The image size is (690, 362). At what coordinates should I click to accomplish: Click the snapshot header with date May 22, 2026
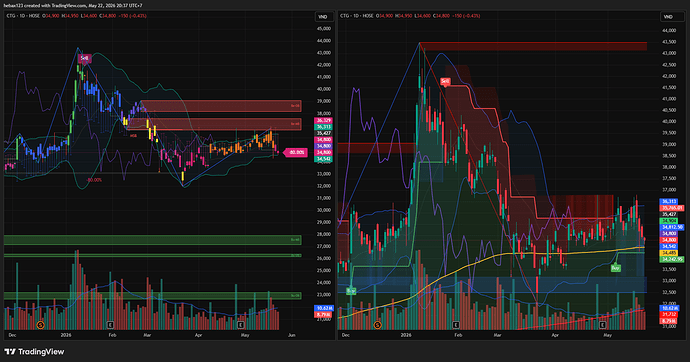coord(73,5)
